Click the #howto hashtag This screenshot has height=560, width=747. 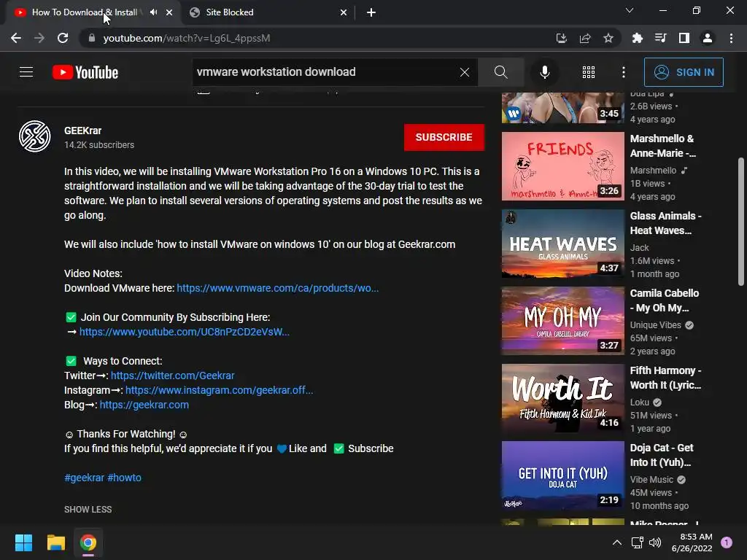tap(124, 478)
